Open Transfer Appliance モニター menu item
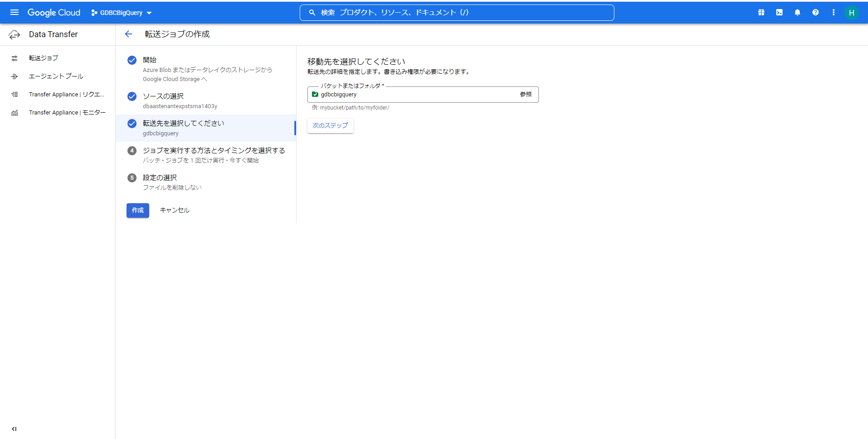Viewport: 868px width, 439px height. [67, 113]
